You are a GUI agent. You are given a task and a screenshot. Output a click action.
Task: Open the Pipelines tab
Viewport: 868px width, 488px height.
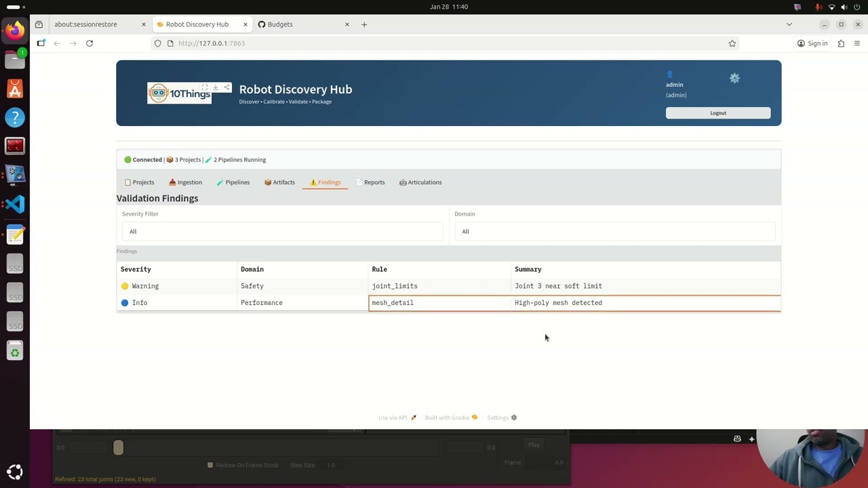pos(233,182)
